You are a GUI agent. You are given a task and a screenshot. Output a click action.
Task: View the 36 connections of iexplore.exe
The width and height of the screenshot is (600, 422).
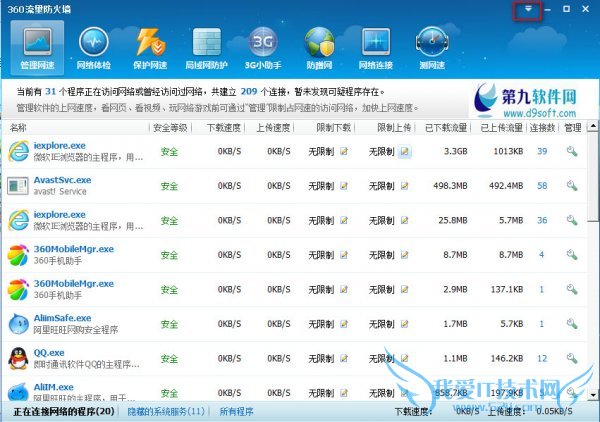coord(542,220)
